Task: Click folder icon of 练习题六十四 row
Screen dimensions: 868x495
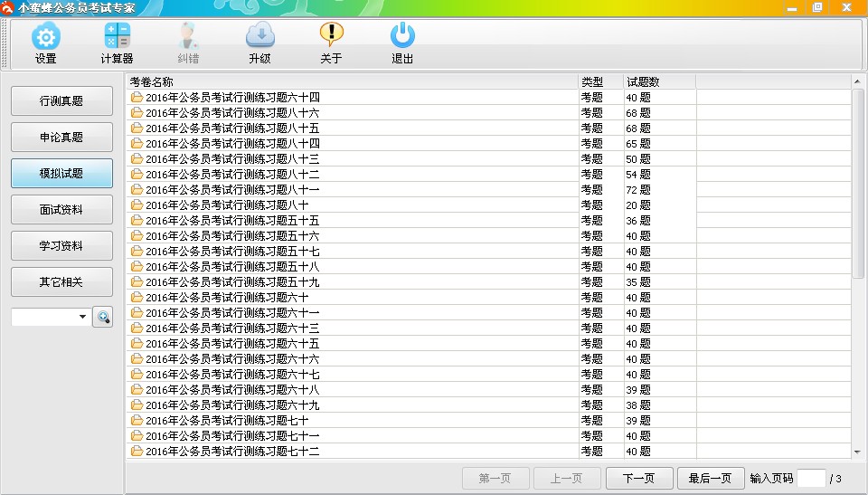Action: pyautogui.click(x=137, y=98)
